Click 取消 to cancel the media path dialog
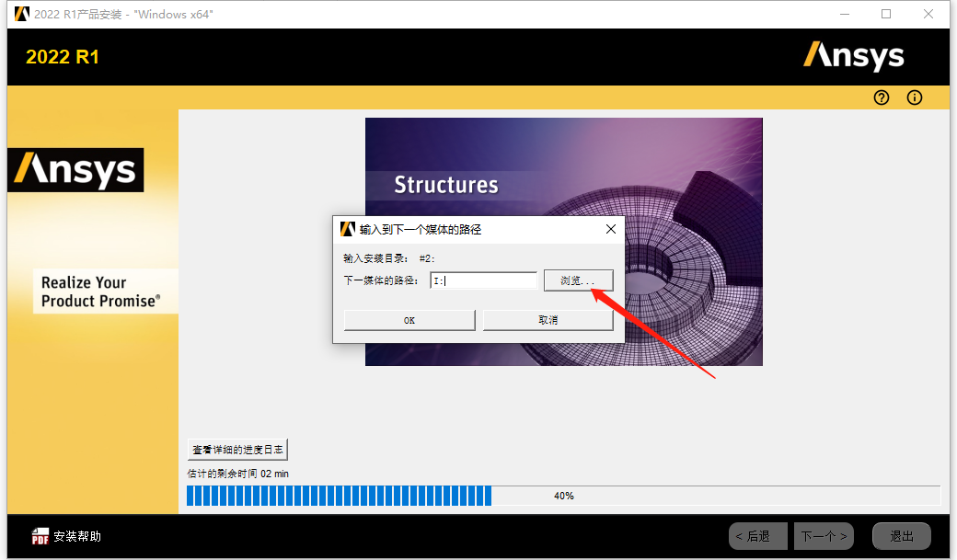 tap(548, 319)
